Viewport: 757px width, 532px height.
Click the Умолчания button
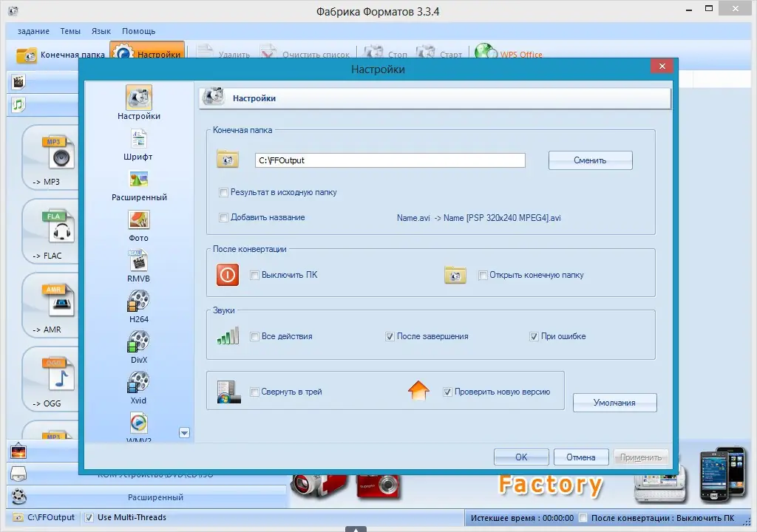[614, 403]
